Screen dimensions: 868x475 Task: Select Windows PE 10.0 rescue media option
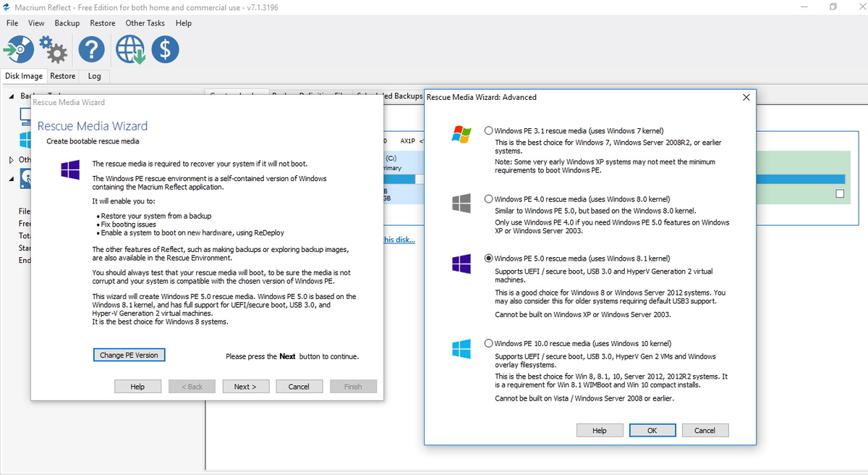click(x=489, y=343)
